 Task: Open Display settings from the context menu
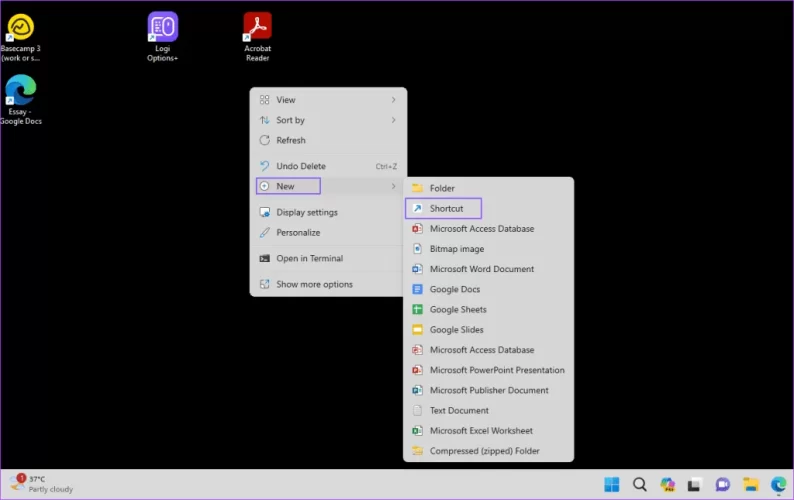307,212
